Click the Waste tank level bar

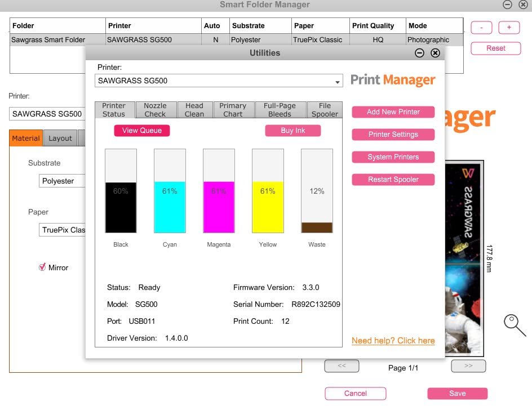pyautogui.click(x=317, y=191)
